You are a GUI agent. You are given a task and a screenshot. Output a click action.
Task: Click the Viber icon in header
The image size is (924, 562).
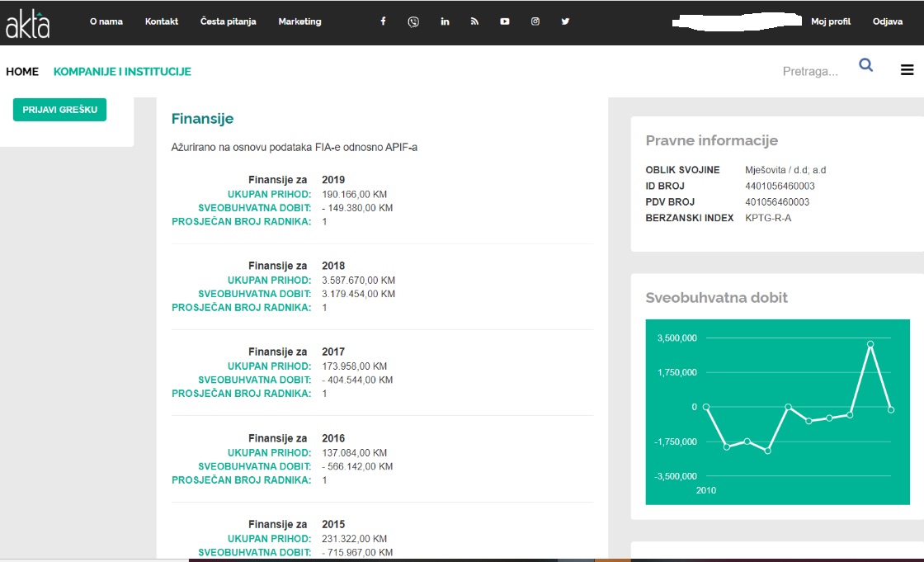(x=413, y=21)
